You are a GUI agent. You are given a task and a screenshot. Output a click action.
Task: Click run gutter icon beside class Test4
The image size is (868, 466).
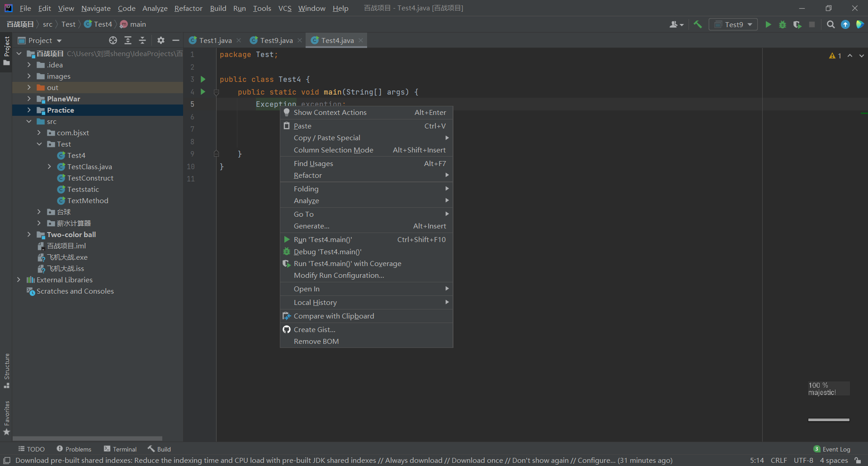point(203,79)
